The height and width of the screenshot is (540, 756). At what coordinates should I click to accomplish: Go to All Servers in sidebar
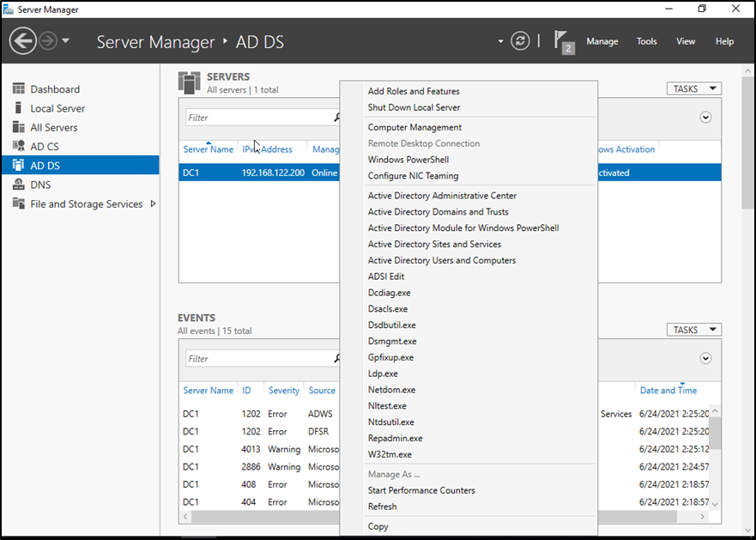(54, 127)
